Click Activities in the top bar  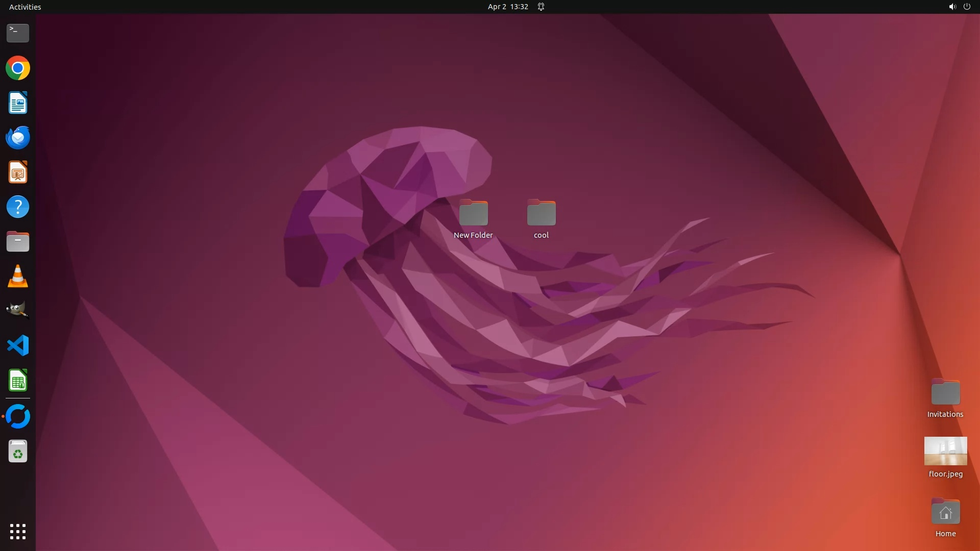pos(25,7)
